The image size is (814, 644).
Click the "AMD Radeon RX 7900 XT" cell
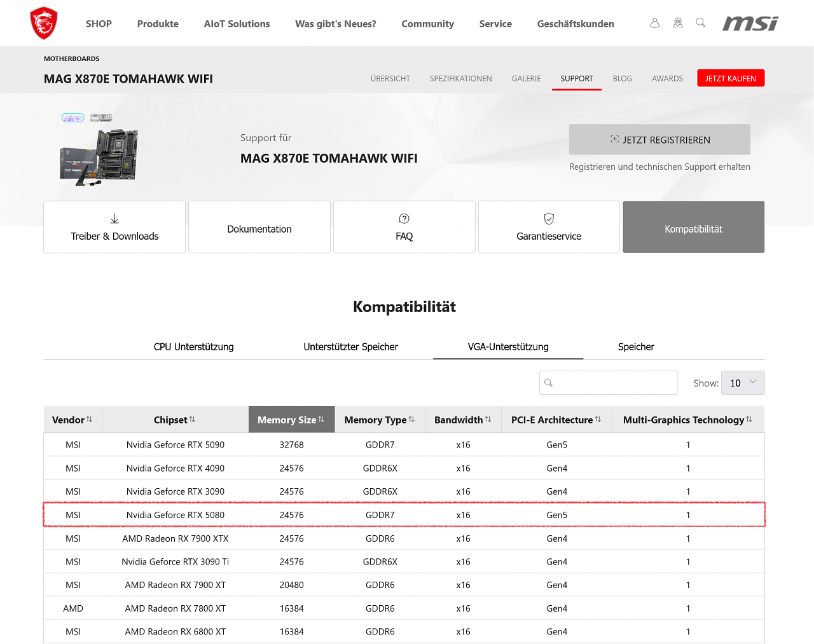(176, 585)
